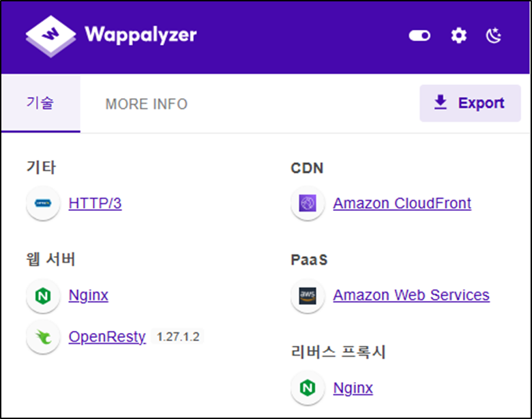Click the CDN category heading

[307, 168]
